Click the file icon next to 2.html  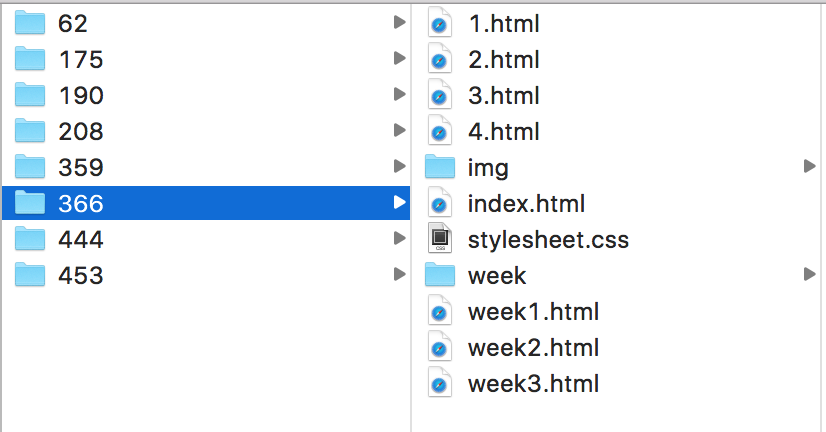(x=439, y=59)
